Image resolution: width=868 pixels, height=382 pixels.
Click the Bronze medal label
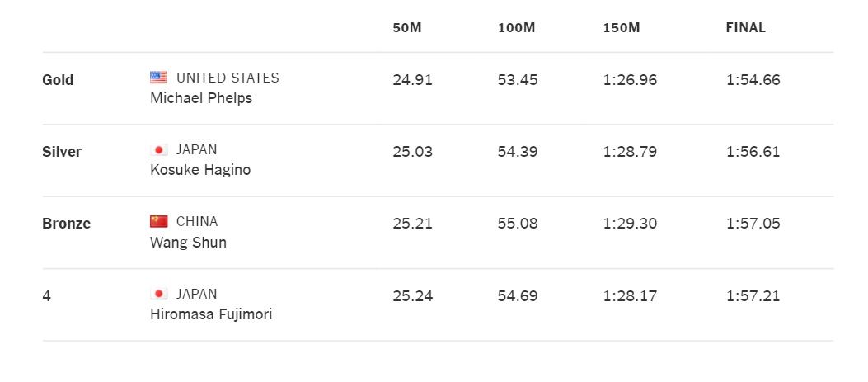[66, 224]
